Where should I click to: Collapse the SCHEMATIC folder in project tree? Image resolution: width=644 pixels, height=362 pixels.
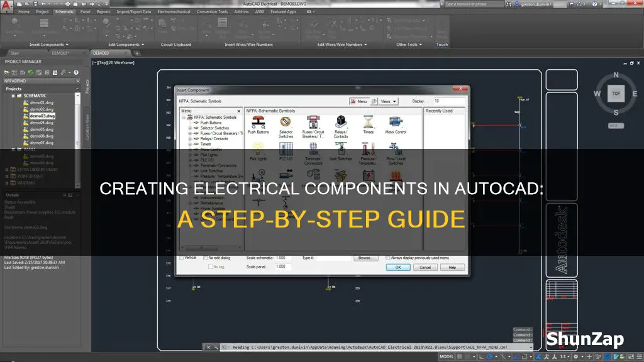[x=13, y=96]
